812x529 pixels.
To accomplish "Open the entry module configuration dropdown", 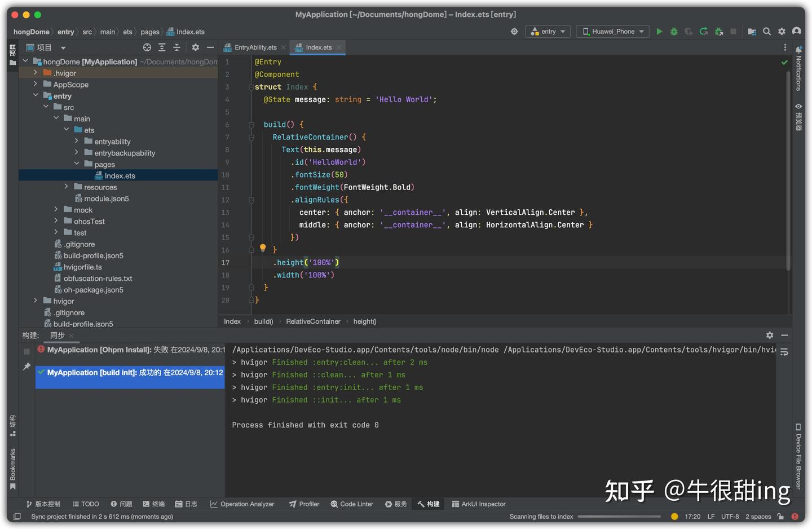I will [548, 32].
